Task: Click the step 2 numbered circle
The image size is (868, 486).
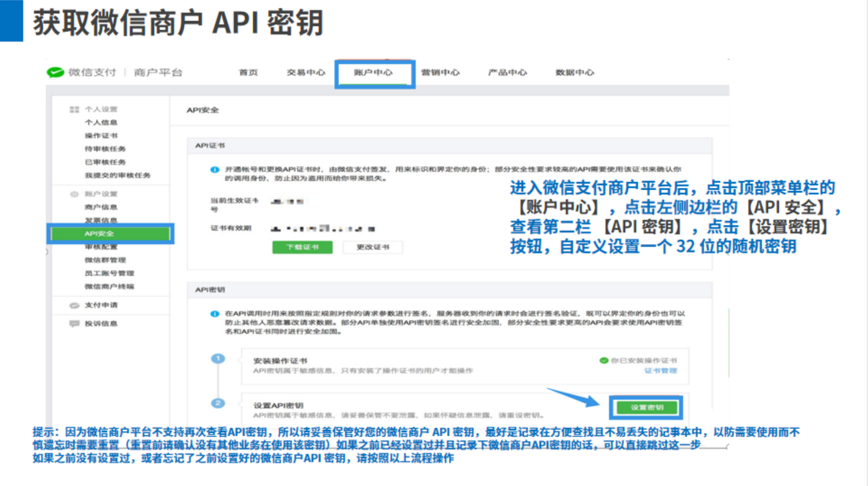Action: pyautogui.click(x=218, y=403)
